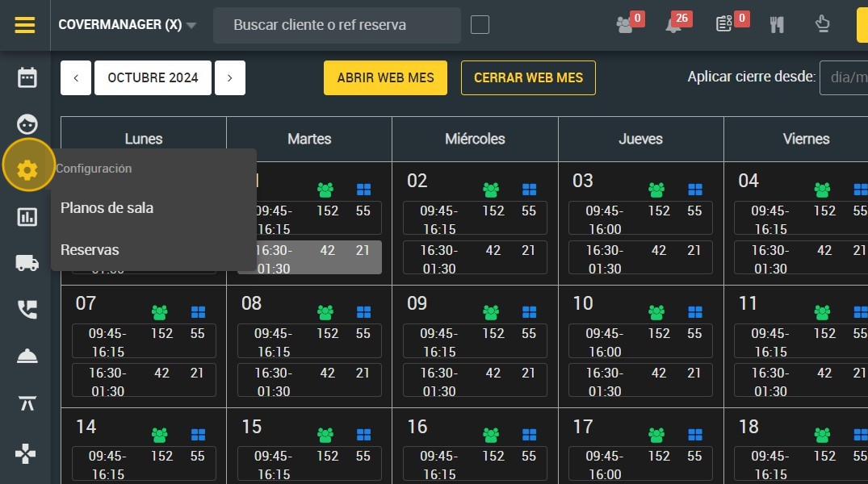The height and width of the screenshot is (484, 868).
Task: Open the delivery truck sidebar icon
Action: tap(27, 263)
